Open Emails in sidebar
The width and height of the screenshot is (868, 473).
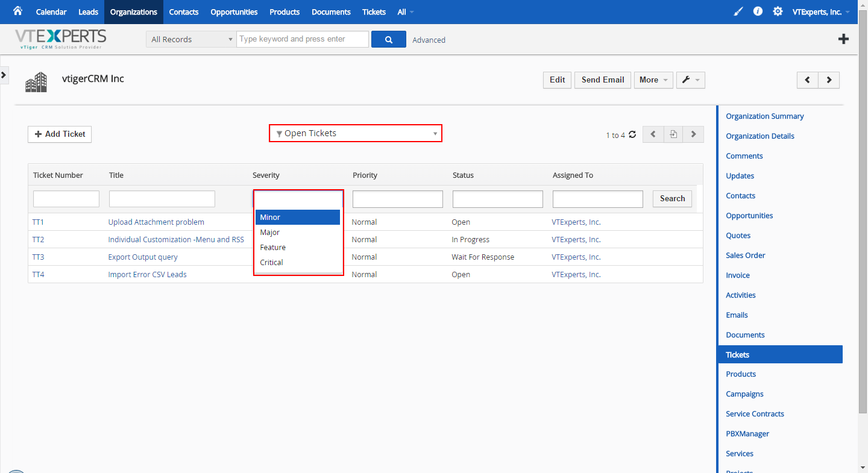pyautogui.click(x=737, y=315)
